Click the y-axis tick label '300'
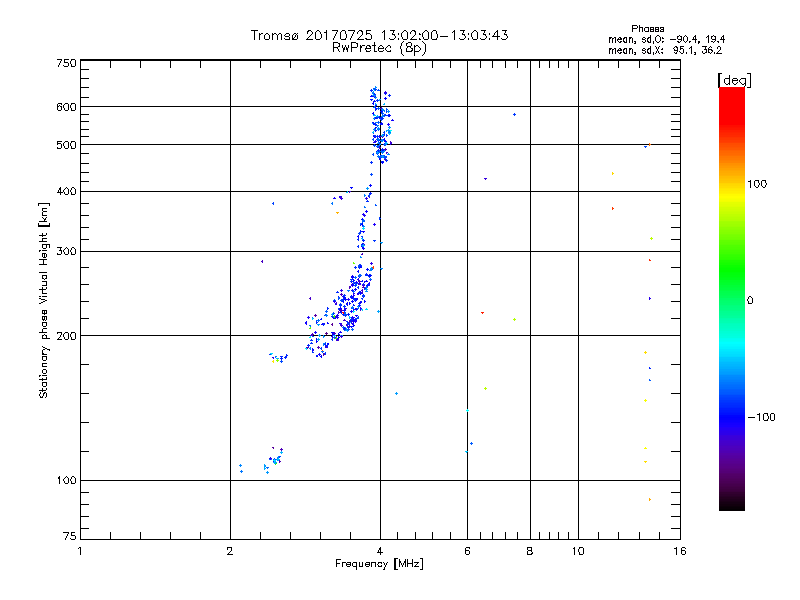 tap(66, 251)
